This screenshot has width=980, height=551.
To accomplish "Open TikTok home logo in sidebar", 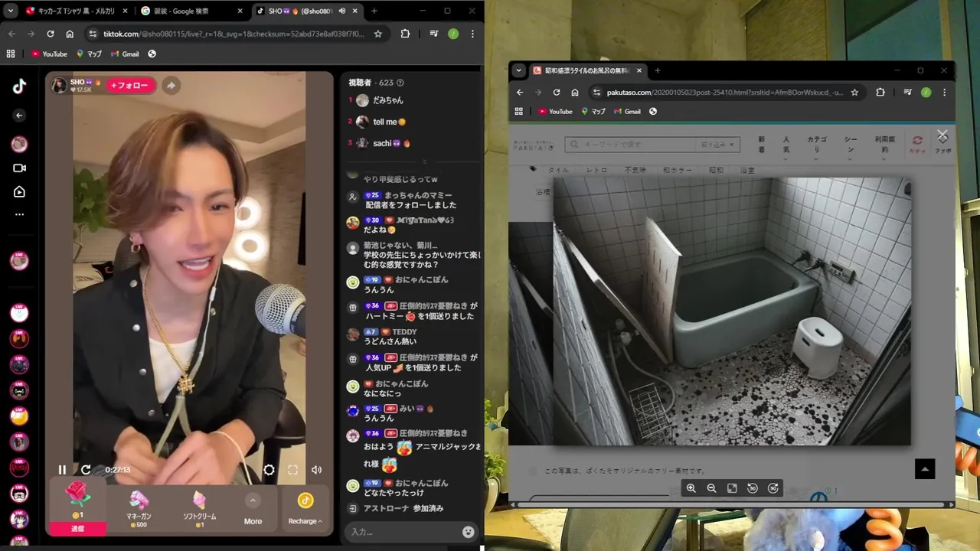I will tap(19, 86).
